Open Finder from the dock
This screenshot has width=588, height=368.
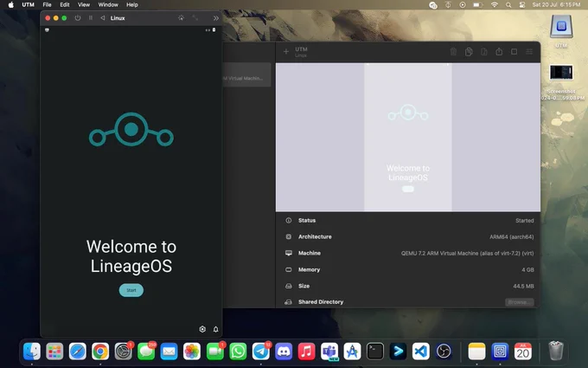pos(32,352)
